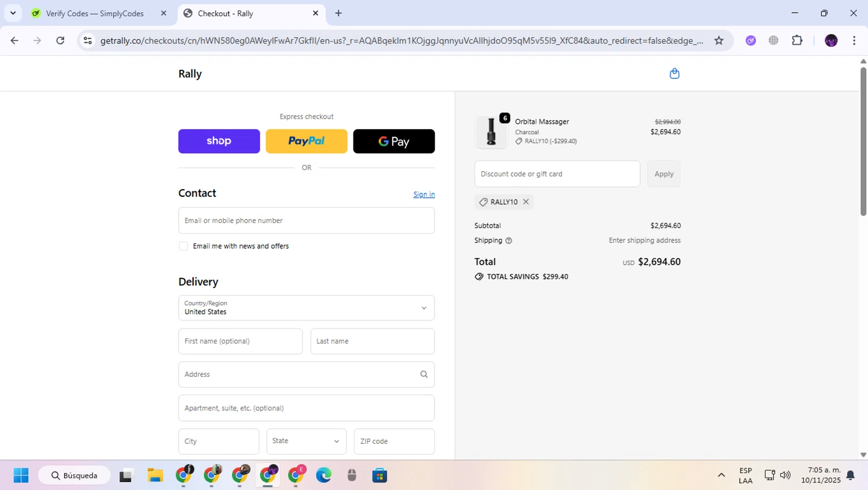Viewport: 868px width, 490px height.
Task: Click the Total $2,694.60 amount
Action: pyautogui.click(x=659, y=262)
